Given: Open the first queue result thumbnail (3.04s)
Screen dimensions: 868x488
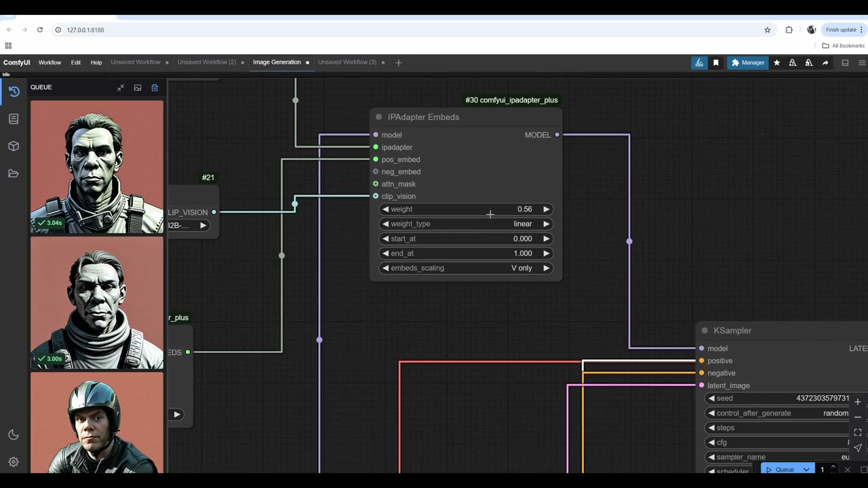Looking at the screenshot, I should 97,167.
